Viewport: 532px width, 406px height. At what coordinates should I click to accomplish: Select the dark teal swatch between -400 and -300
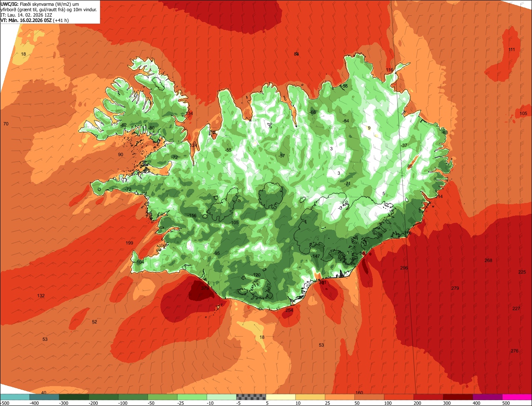44,397
